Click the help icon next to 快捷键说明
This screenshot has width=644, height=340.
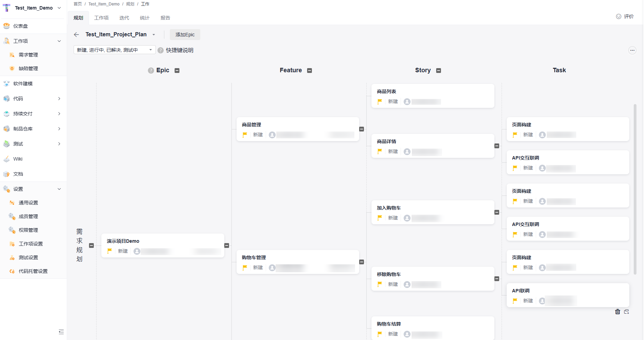coord(161,50)
